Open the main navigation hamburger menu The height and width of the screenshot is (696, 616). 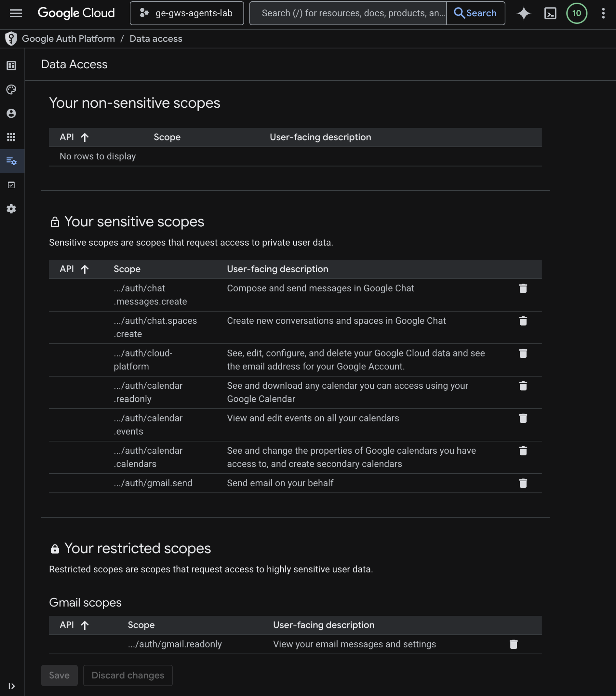[16, 13]
